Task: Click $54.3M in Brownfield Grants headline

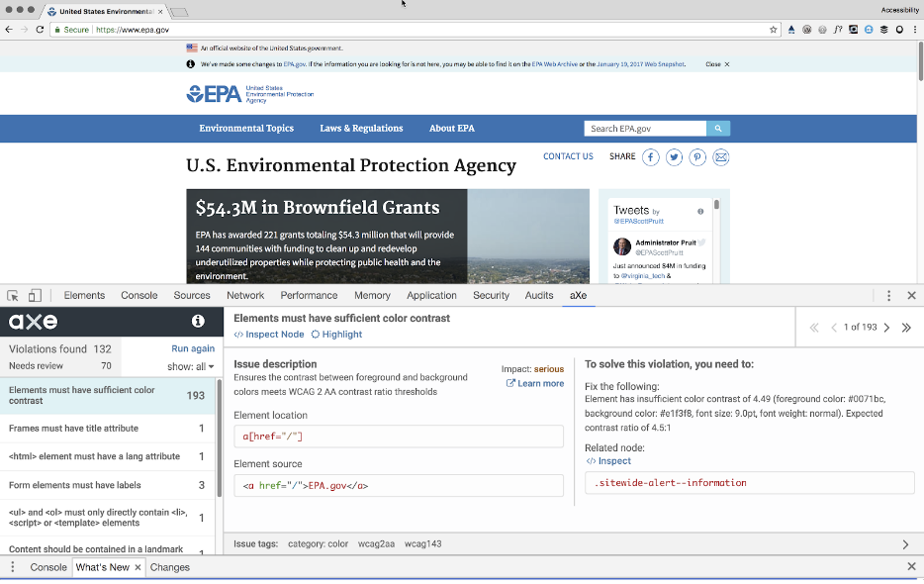Action: (x=318, y=208)
